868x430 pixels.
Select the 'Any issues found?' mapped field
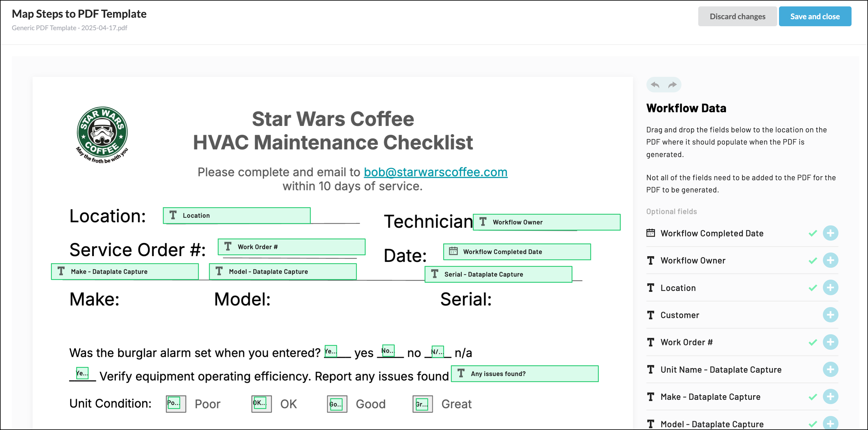(525, 374)
